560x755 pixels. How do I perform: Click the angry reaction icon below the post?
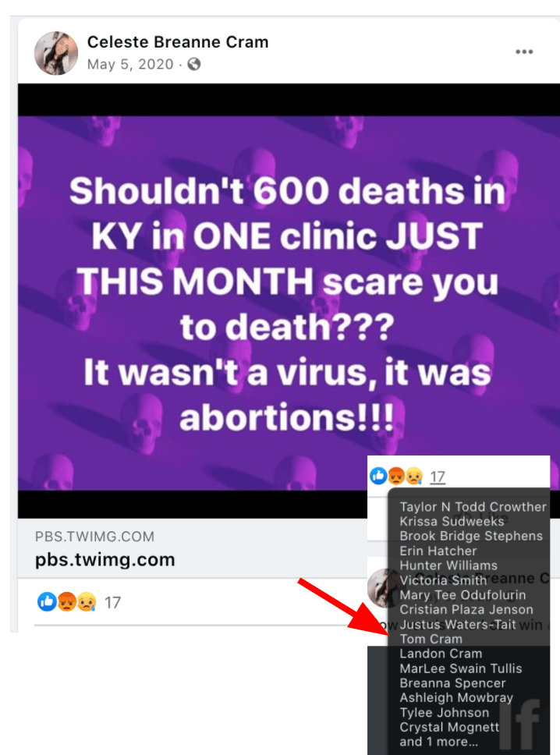pyautogui.click(x=67, y=602)
